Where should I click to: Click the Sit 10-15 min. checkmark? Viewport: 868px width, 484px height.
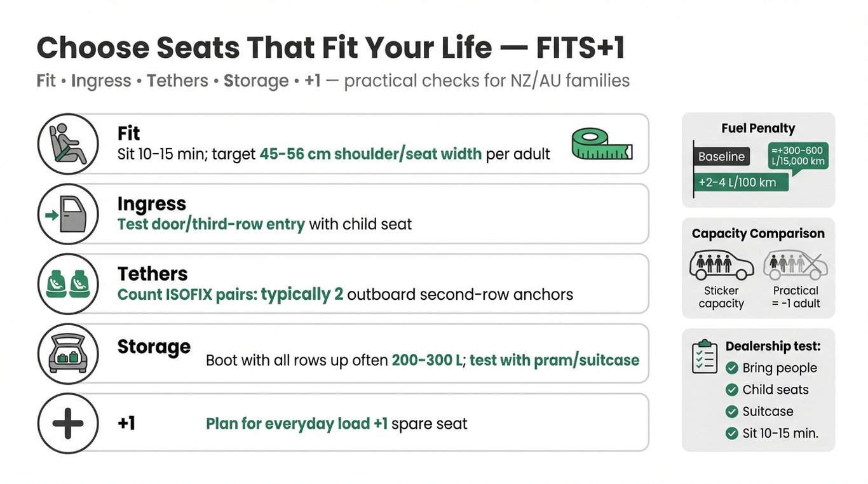tap(732, 434)
